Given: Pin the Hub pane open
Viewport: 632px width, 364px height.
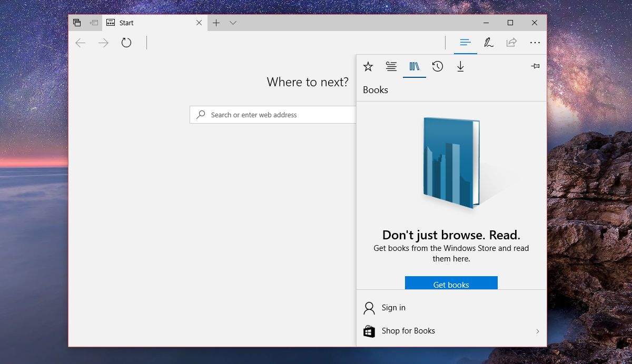Looking at the screenshot, I should (535, 66).
